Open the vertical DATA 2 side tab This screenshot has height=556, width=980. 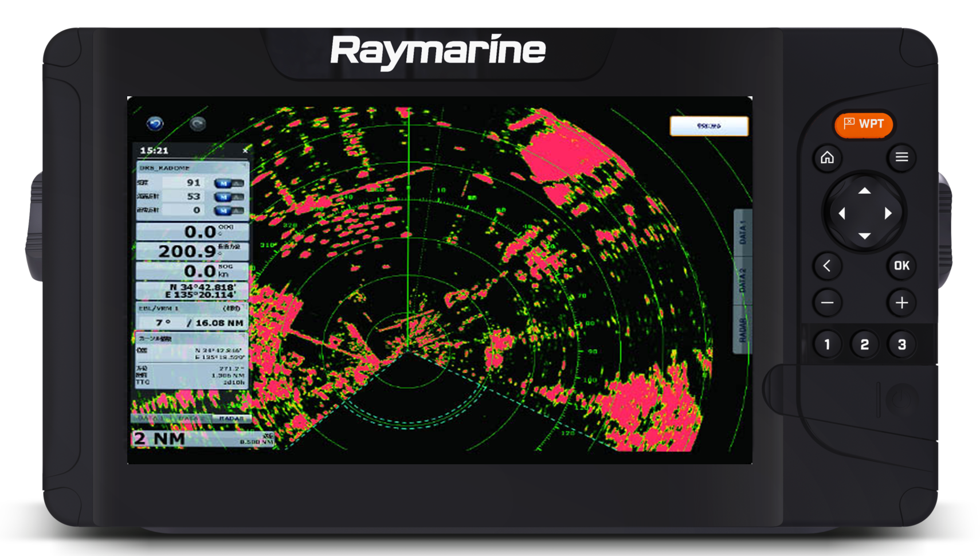(x=743, y=280)
